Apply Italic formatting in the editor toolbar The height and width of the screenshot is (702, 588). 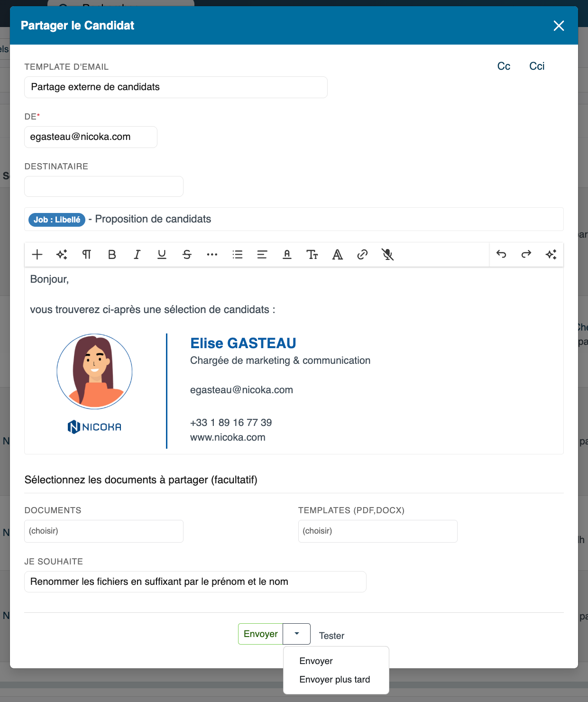pos(137,255)
